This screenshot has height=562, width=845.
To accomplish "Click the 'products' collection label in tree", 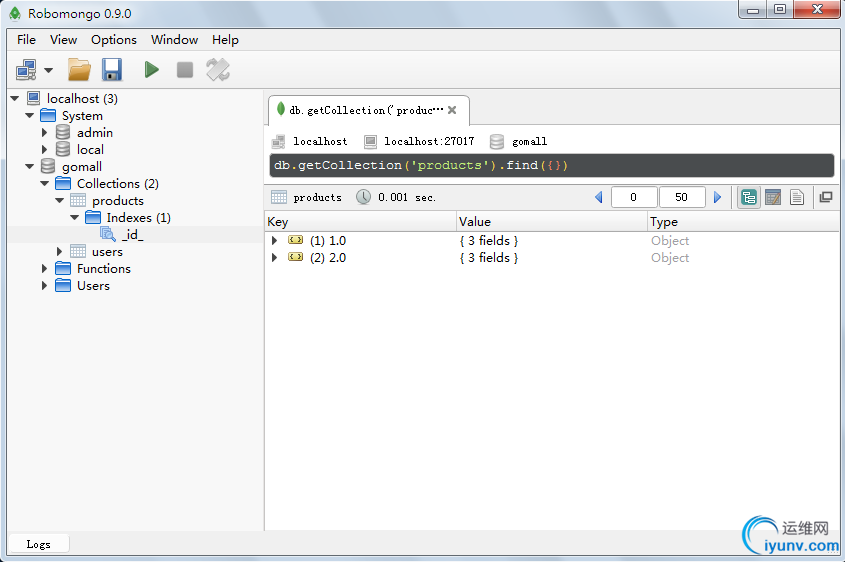I will point(118,201).
